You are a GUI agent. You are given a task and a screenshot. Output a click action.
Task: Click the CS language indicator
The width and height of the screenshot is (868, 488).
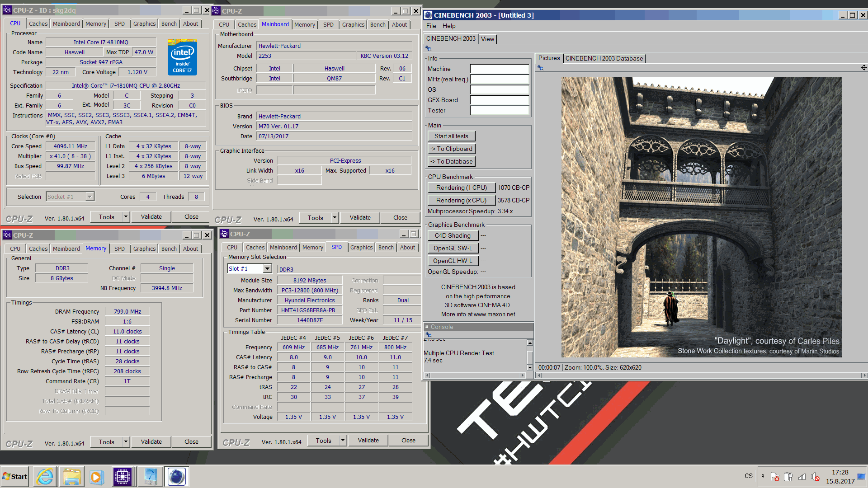(x=749, y=476)
